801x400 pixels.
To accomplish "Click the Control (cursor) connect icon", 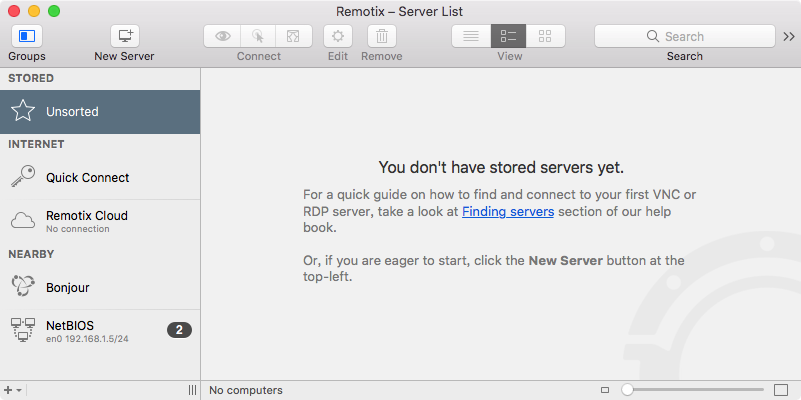I will [x=258, y=36].
